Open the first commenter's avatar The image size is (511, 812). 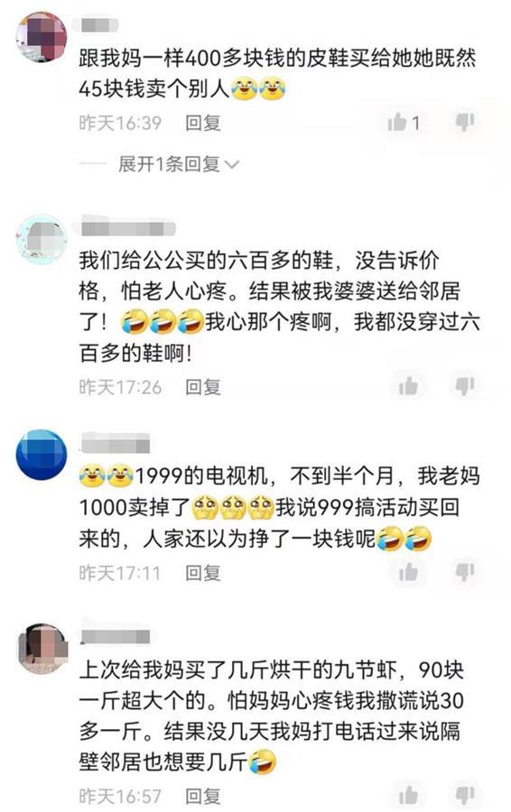(x=42, y=37)
